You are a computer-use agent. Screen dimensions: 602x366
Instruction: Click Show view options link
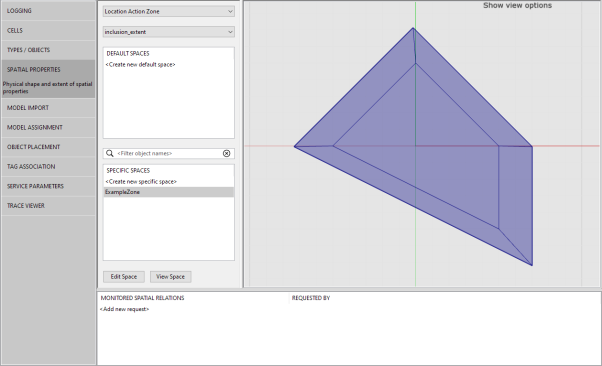point(517,5)
